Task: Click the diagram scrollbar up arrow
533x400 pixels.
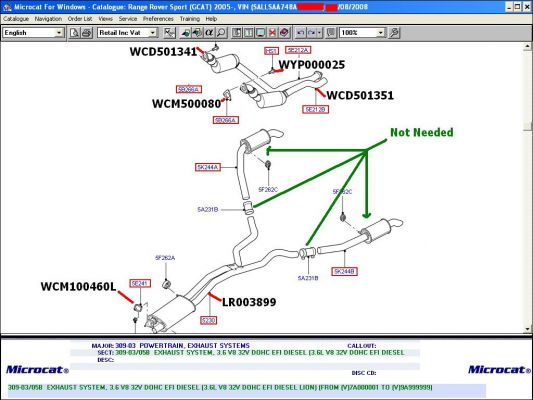Action: pyautogui.click(x=528, y=47)
